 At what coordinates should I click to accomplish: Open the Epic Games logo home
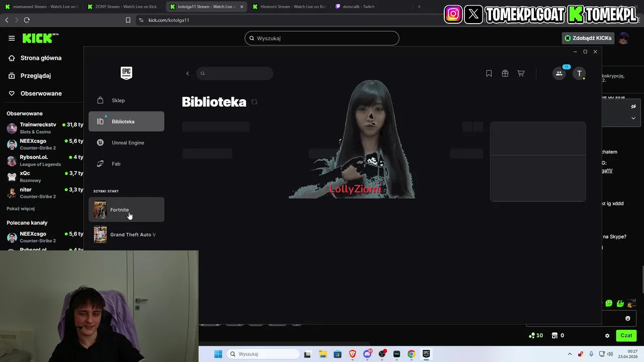tap(126, 73)
